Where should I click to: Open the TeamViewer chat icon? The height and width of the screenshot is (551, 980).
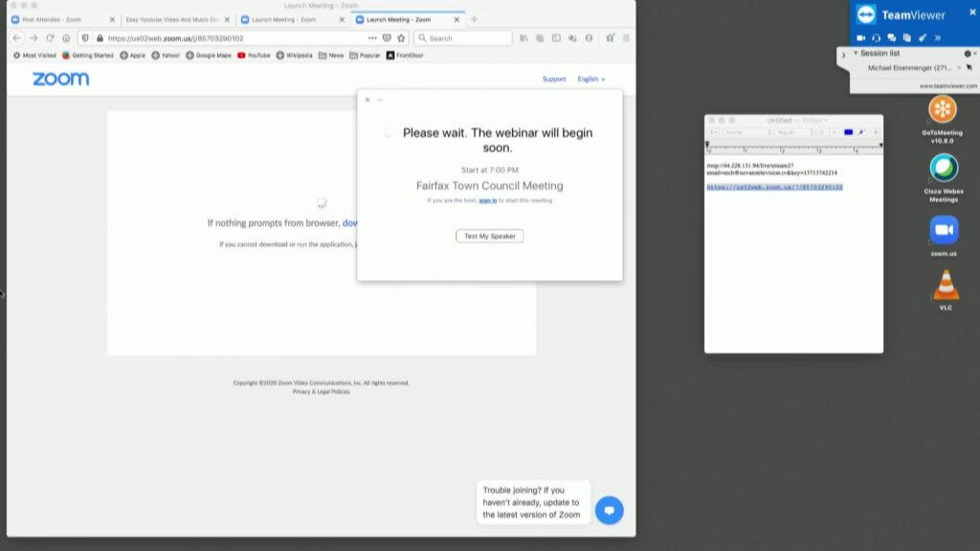(x=891, y=37)
